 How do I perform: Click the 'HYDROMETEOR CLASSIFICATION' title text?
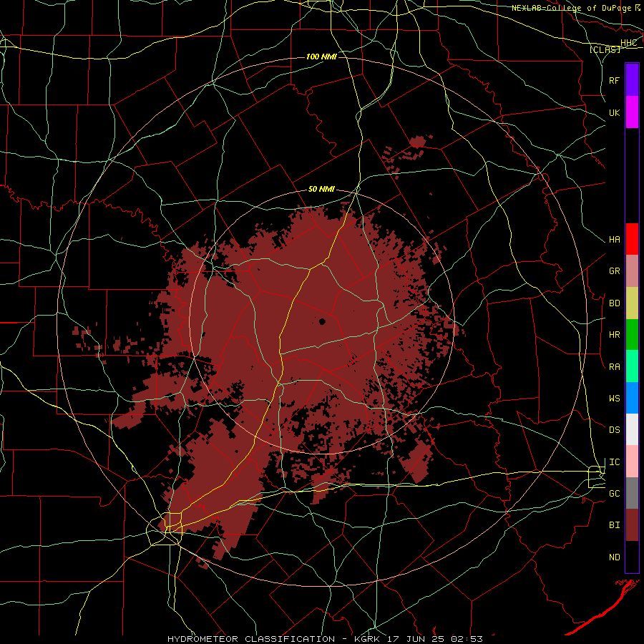coord(251,639)
